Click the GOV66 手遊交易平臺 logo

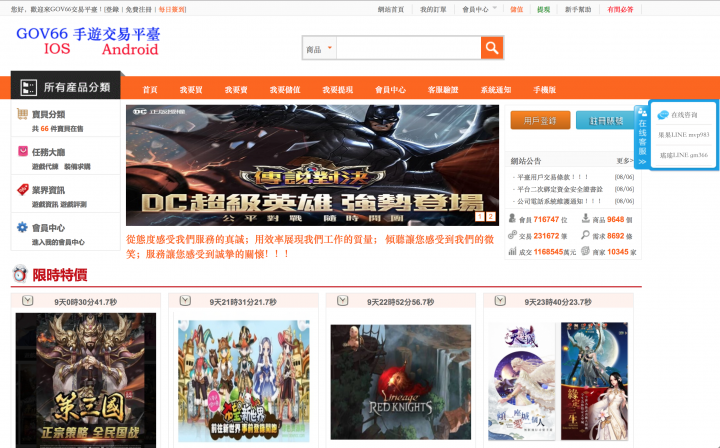(88, 41)
